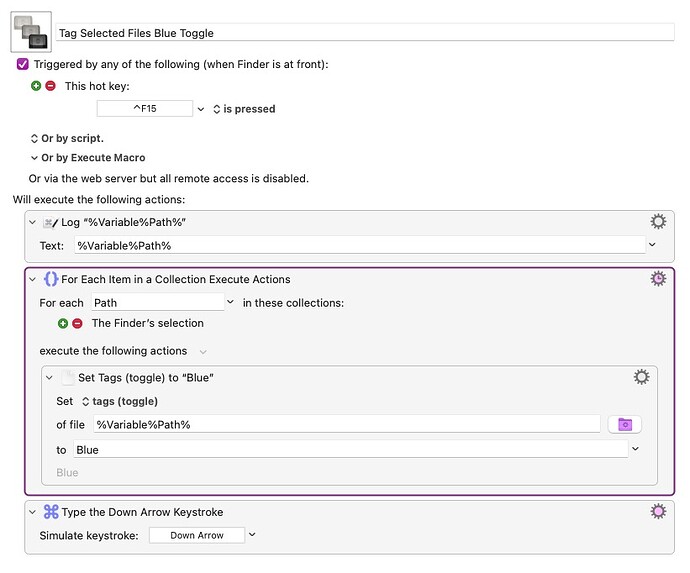
Task: Remove the hot key trigger with red minus
Action: tap(50, 86)
